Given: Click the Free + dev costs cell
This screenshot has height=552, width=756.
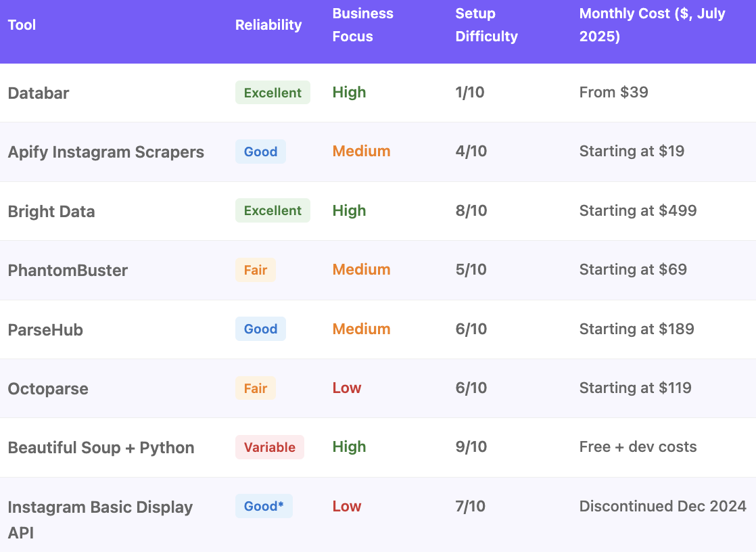Looking at the screenshot, I should [x=638, y=447].
